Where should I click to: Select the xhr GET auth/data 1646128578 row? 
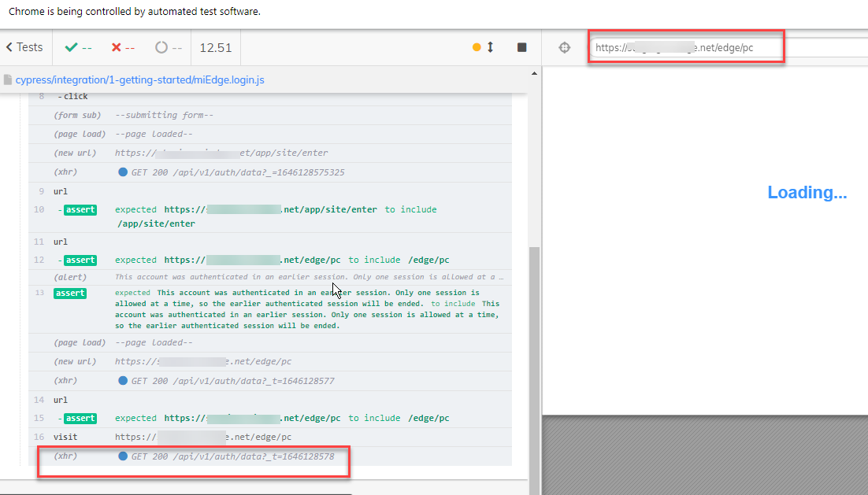(270, 456)
